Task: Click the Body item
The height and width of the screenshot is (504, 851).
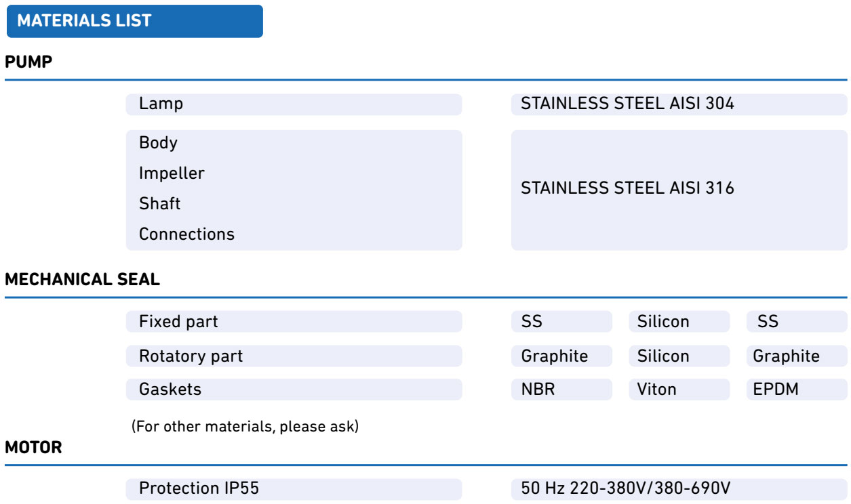Action: point(158,143)
